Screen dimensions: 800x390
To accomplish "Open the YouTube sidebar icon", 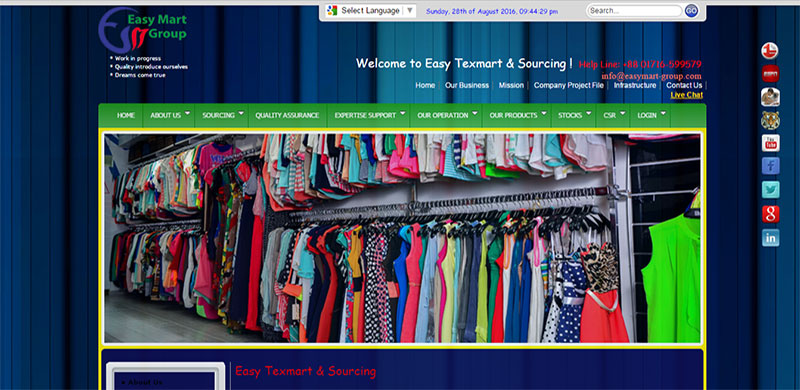I will [x=770, y=143].
